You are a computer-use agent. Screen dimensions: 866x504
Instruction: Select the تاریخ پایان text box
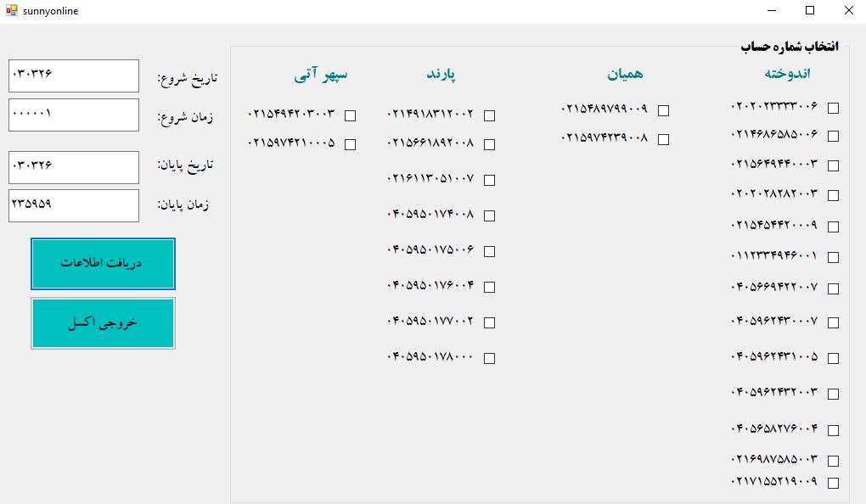pyautogui.click(x=74, y=167)
